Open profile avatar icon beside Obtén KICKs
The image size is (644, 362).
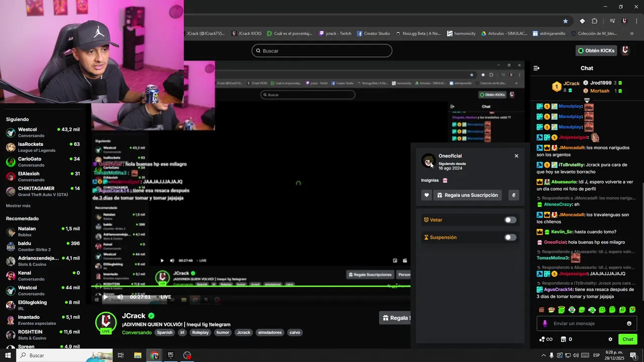tap(625, 50)
